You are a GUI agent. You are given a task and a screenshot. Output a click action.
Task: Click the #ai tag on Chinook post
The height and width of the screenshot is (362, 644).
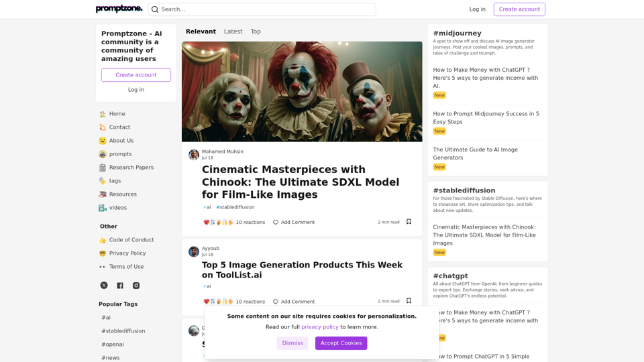click(207, 207)
